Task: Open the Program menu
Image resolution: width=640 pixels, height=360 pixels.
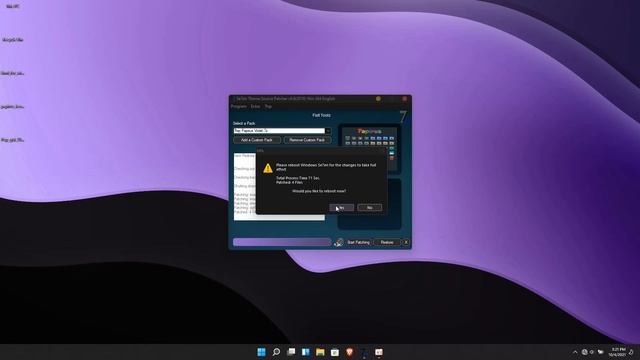Action: click(x=239, y=107)
